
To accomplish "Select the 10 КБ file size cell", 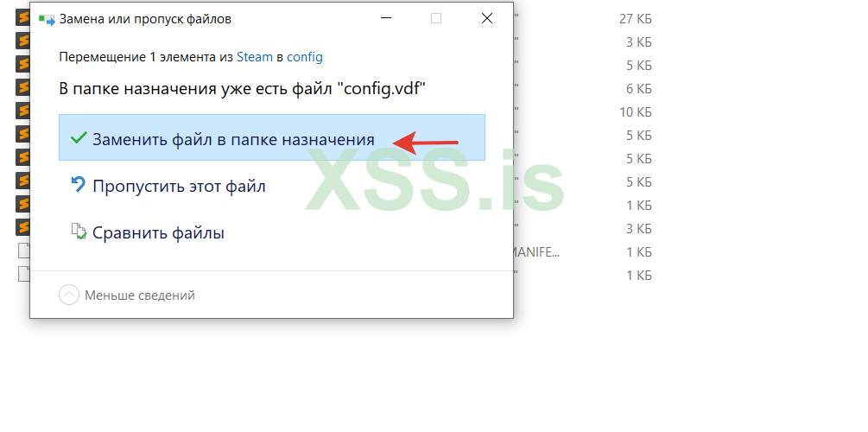I will pos(636,111).
